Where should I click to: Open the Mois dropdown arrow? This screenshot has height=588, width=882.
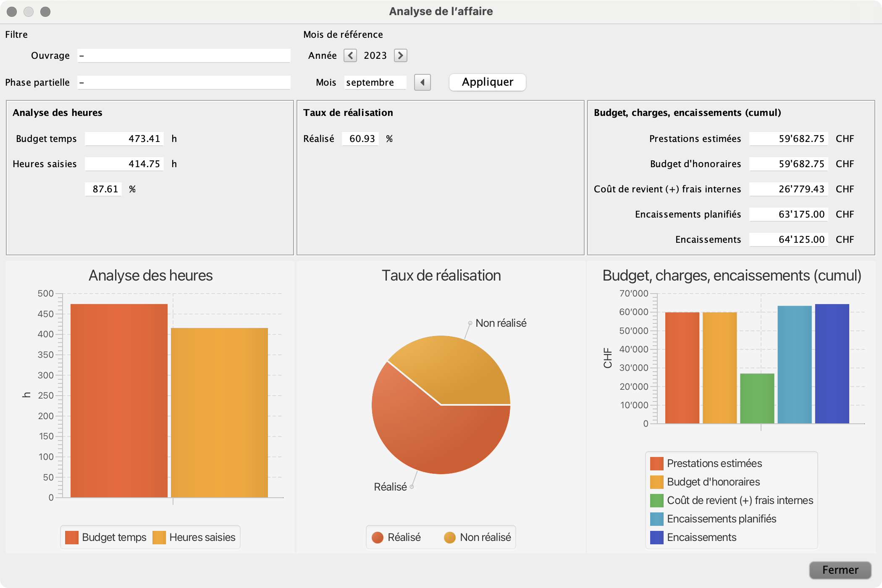[423, 82]
